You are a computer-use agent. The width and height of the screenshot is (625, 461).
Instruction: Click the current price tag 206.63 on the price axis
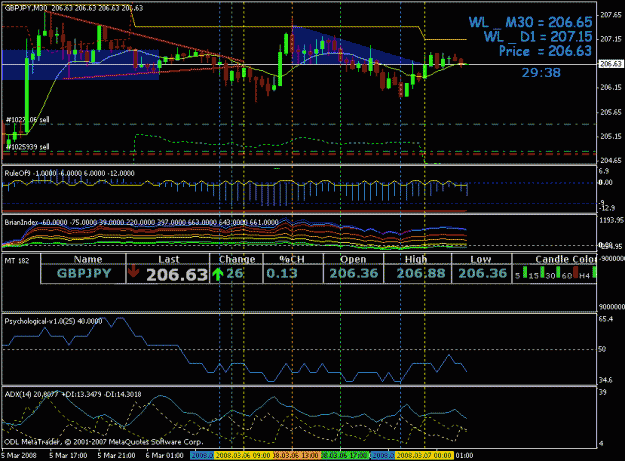click(610, 64)
